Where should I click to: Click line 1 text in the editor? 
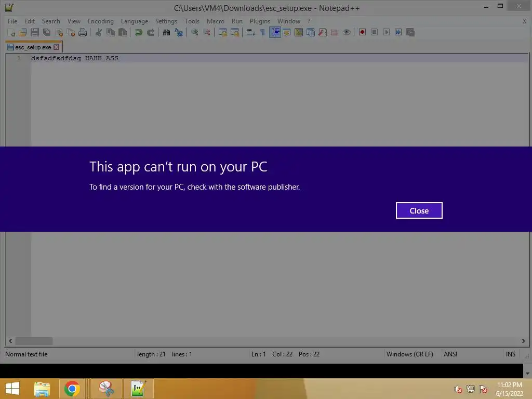[x=75, y=58]
